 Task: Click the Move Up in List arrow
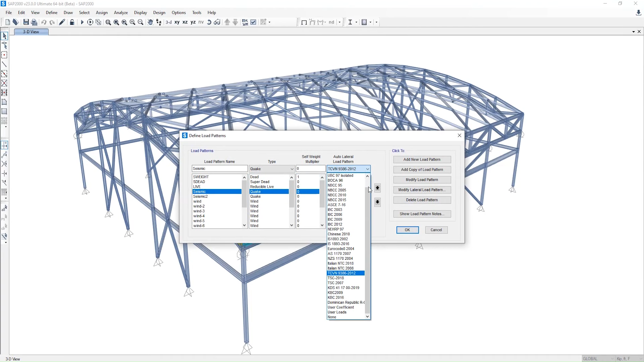[x=227, y=22]
